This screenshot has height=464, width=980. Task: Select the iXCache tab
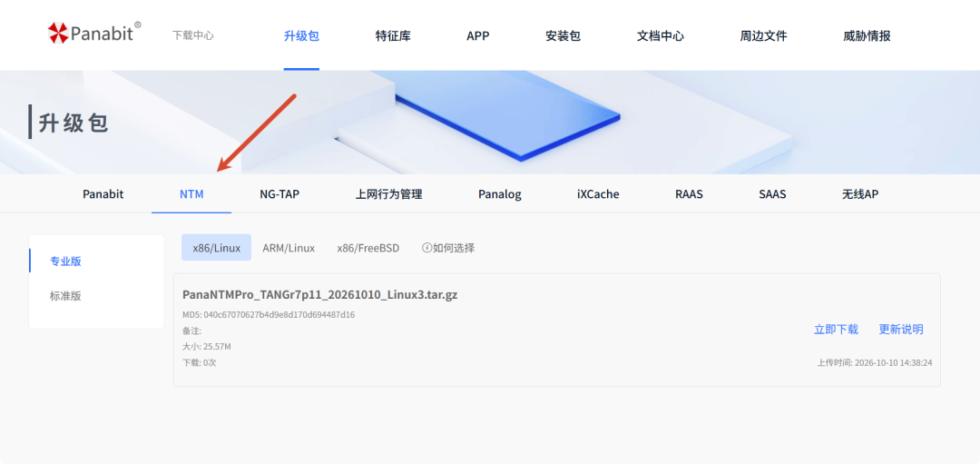(x=598, y=194)
